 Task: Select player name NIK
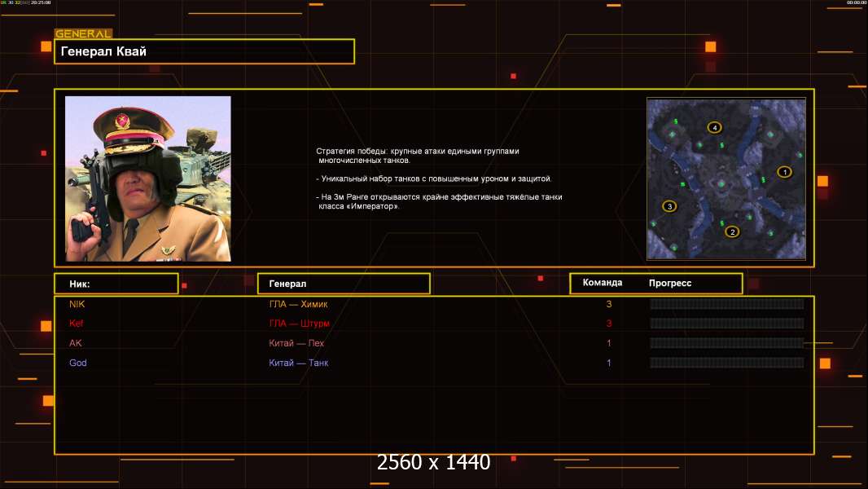click(77, 304)
